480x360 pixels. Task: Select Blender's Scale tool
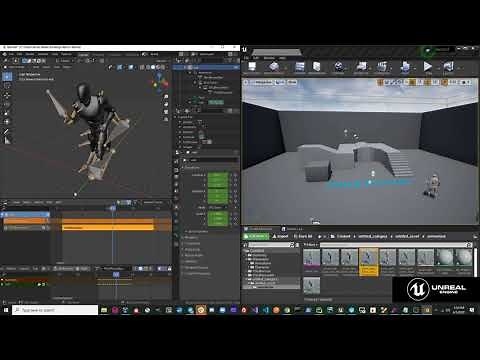pos(7,113)
